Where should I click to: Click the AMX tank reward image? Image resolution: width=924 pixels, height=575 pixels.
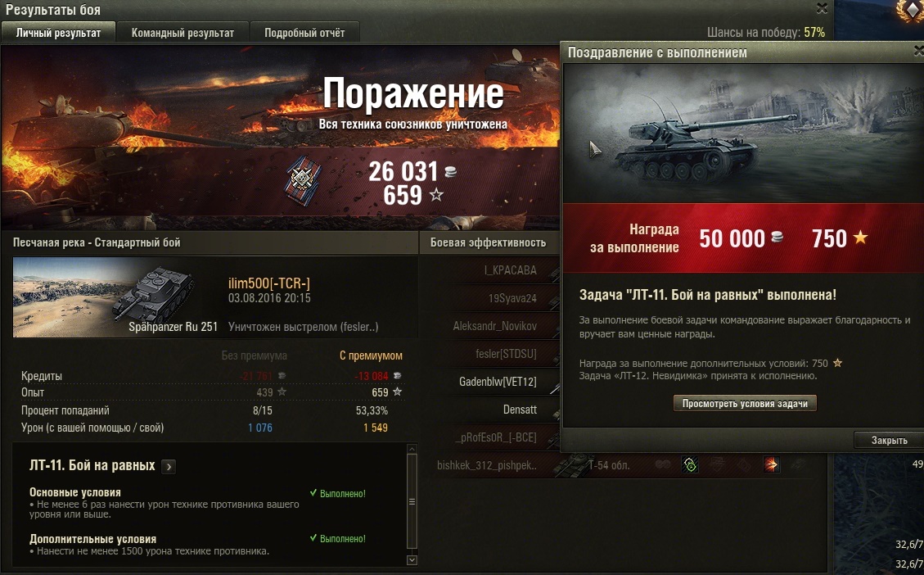coord(744,134)
